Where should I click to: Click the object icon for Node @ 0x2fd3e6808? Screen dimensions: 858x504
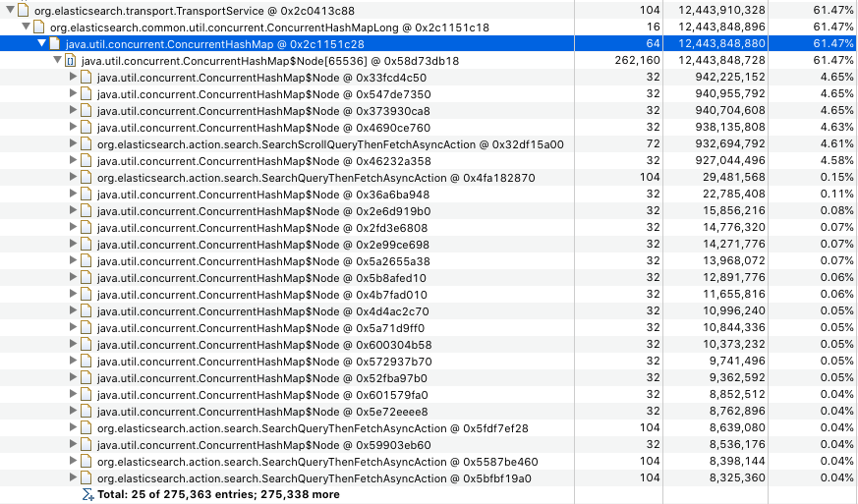click(x=86, y=227)
